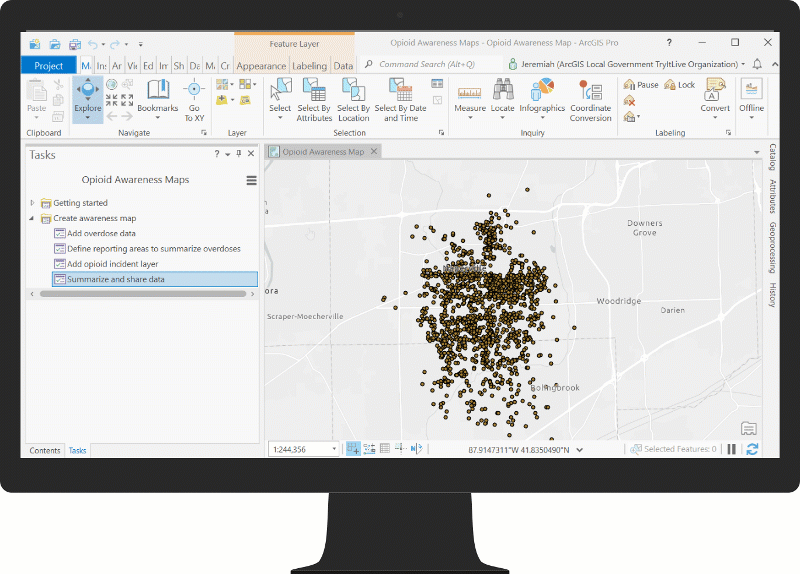800x574 pixels.
Task: Click the Tasks pane horizontal scrollbar
Action: [x=143, y=294]
